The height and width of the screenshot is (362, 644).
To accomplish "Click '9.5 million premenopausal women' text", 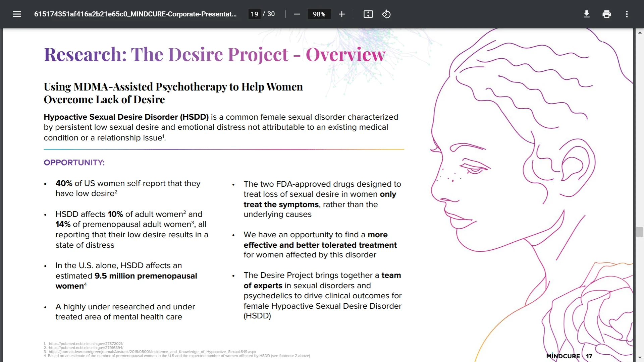I will click(126, 281).
